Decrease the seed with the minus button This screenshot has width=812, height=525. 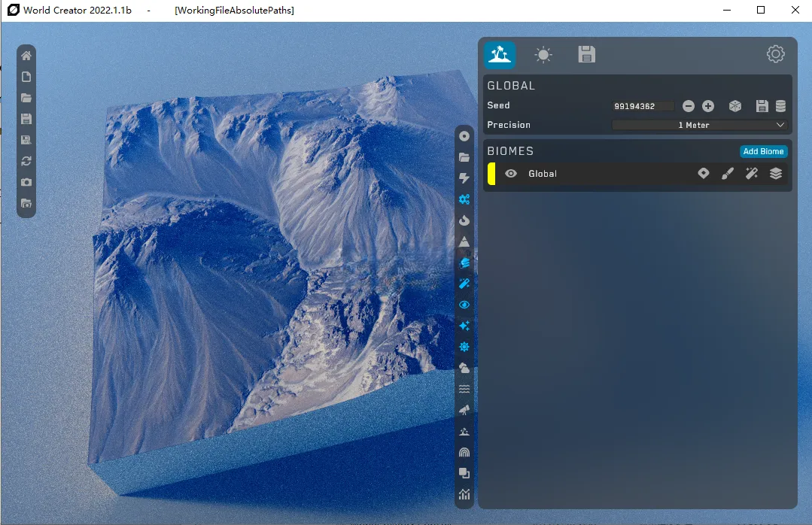pos(689,106)
